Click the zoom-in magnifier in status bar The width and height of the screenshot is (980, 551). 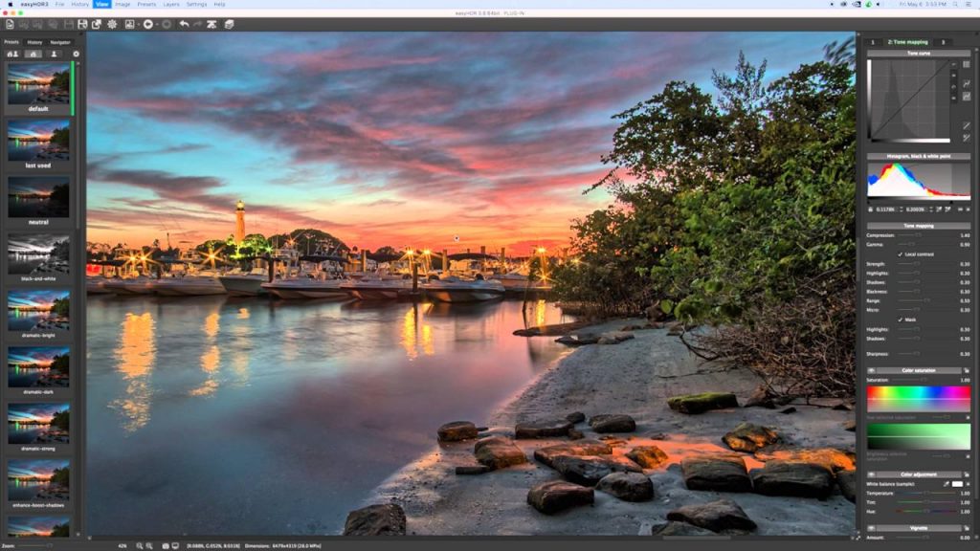click(140, 545)
